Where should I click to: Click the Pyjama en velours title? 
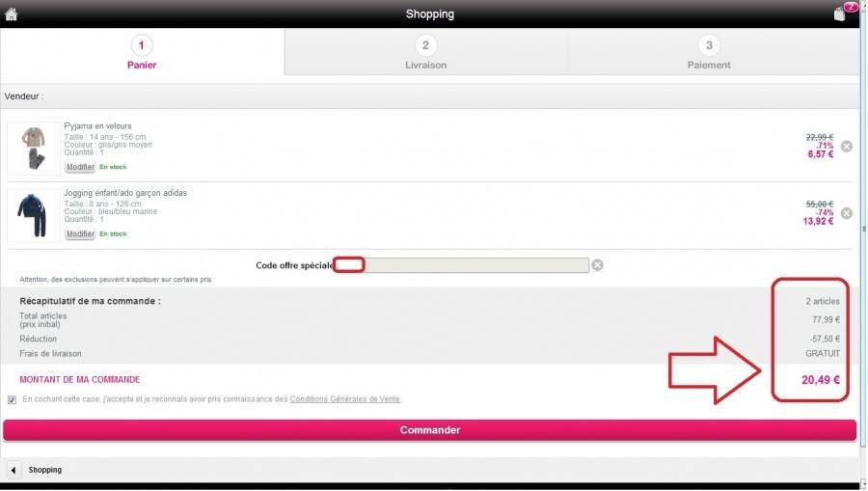[x=98, y=126]
